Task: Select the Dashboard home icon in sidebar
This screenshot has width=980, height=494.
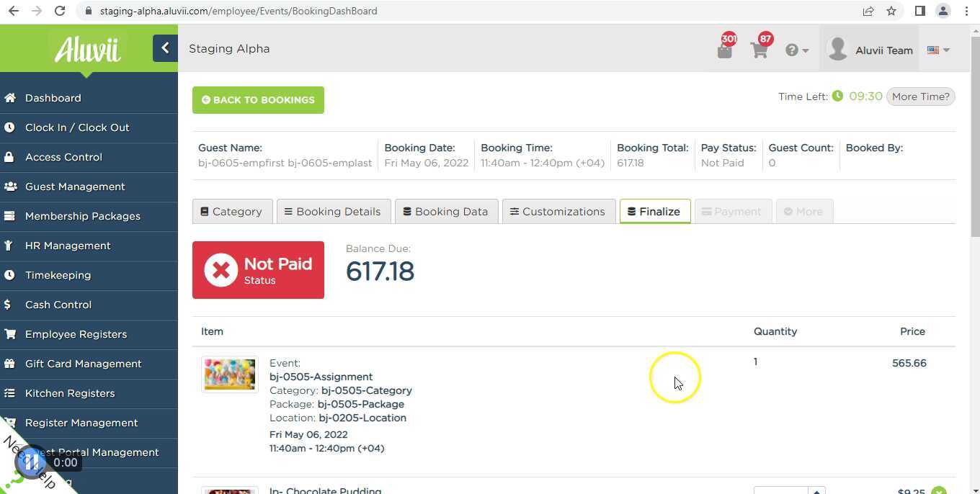Action: pos(10,97)
